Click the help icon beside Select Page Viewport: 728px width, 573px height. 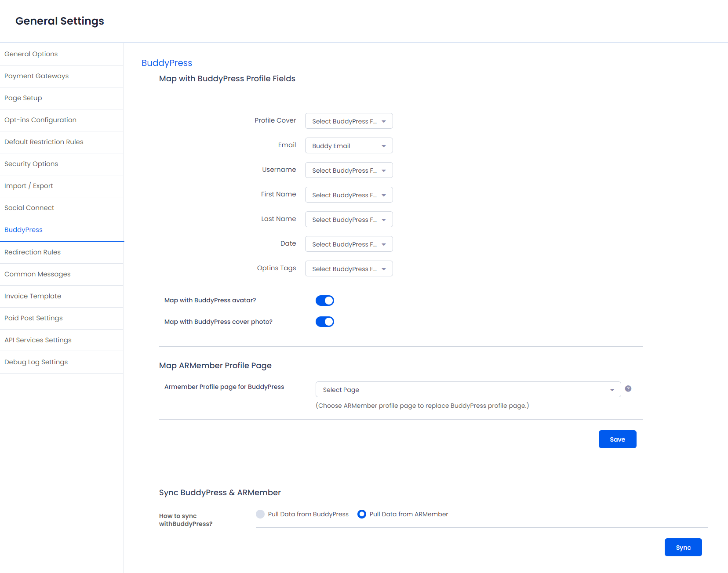tap(628, 388)
